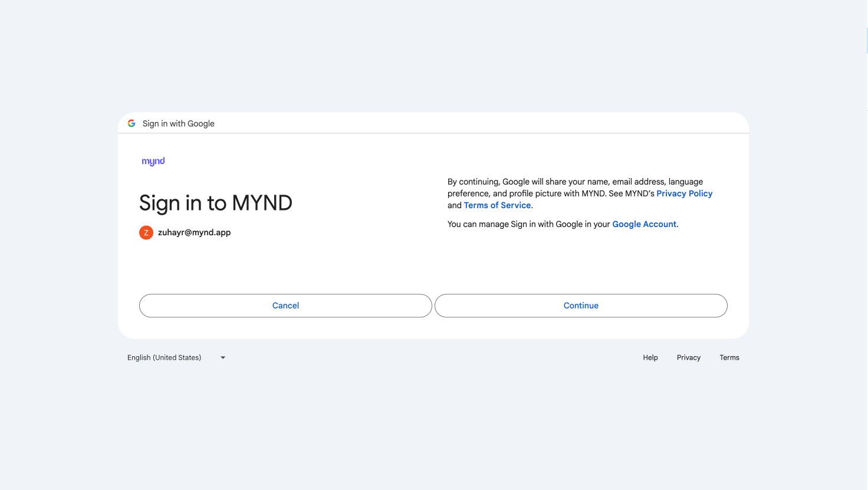Click the English (United States) language selector
868x490 pixels.
coord(176,357)
